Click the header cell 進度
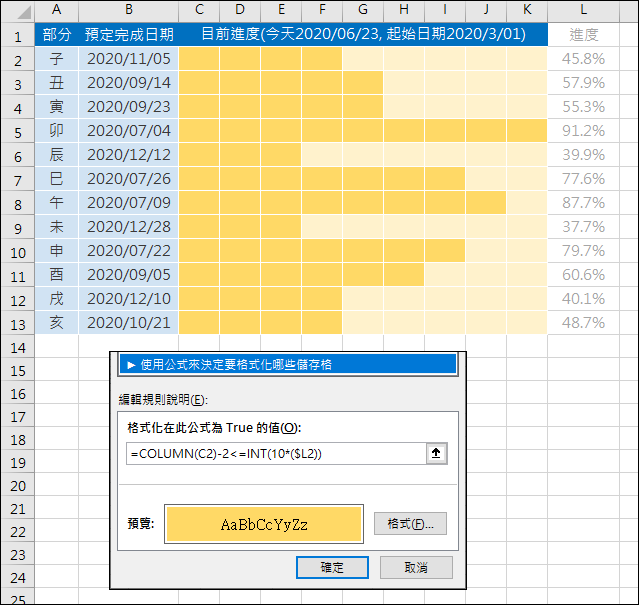The width and height of the screenshot is (639, 605). 584,35
